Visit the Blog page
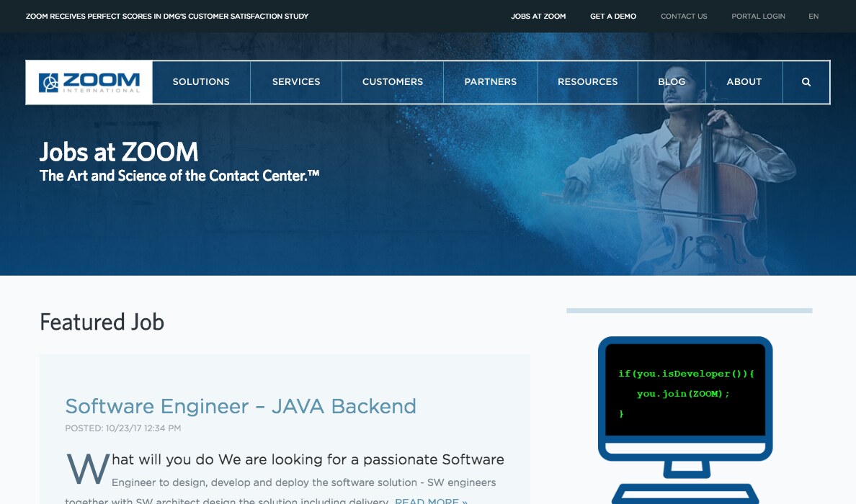 point(672,82)
